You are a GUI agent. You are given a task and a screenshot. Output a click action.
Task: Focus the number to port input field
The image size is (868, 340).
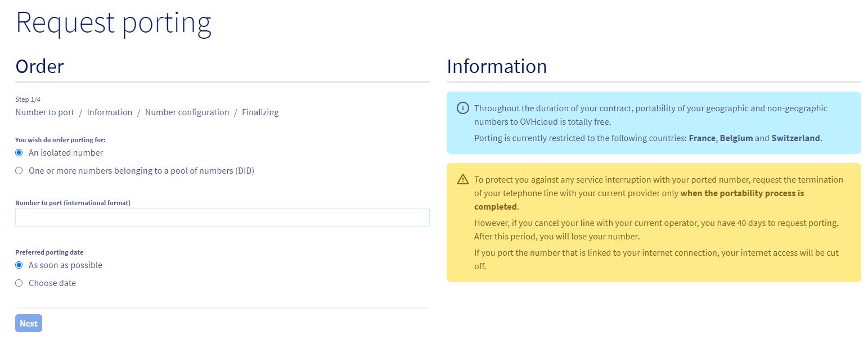pyautogui.click(x=222, y=217)
